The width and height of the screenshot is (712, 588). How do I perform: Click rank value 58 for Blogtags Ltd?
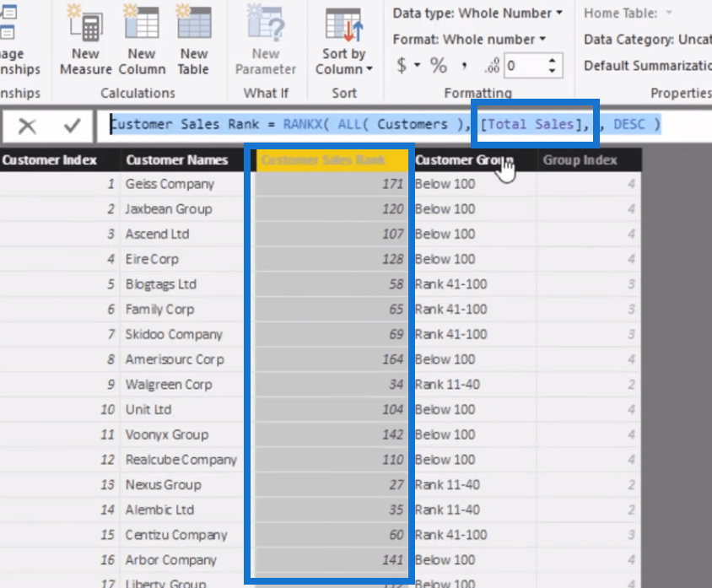[396, 284]
